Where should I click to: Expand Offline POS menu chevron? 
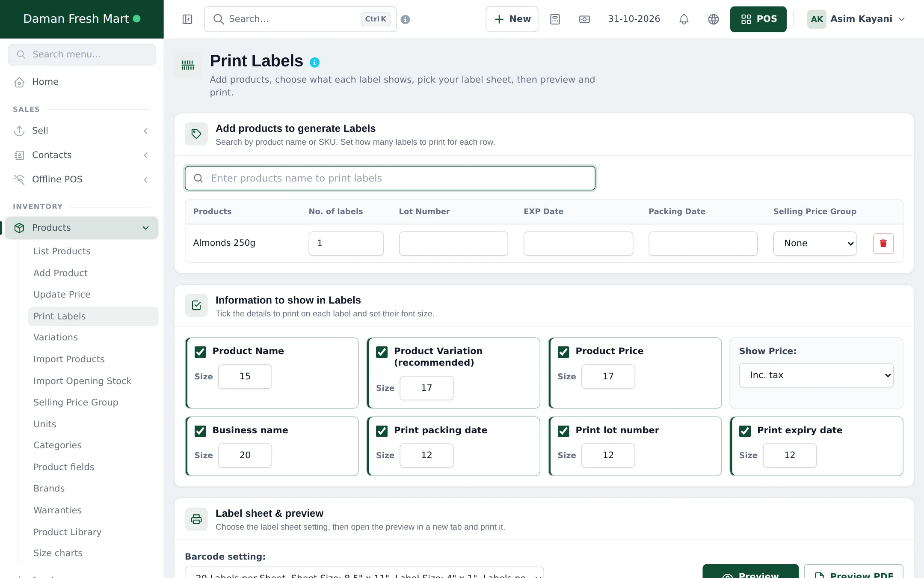pos(146,180)
